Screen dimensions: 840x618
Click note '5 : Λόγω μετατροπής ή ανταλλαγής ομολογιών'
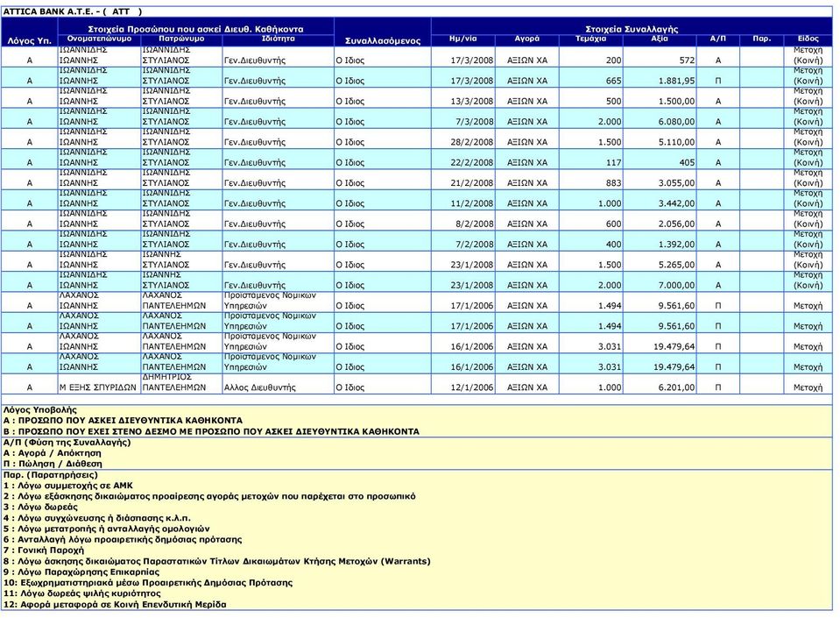[x=106, y=529]
